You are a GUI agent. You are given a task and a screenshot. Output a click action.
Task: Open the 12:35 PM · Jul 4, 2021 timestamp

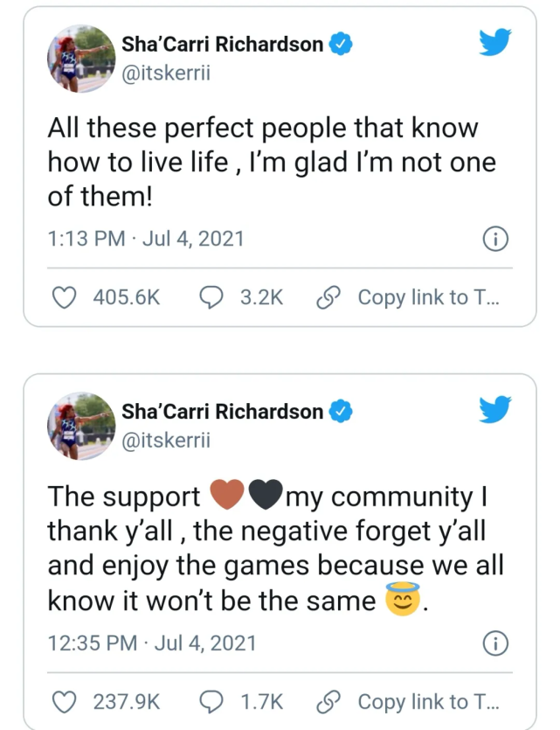(x=152, y=643)
